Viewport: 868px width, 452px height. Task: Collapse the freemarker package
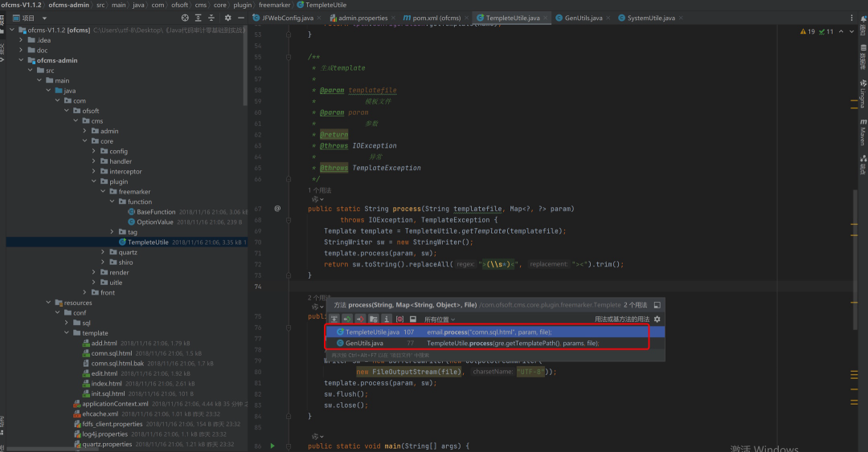[x=103, y=191]
